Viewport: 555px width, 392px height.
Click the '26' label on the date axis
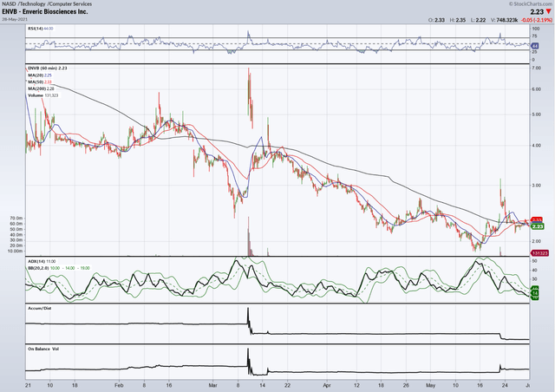pos(406,385)
